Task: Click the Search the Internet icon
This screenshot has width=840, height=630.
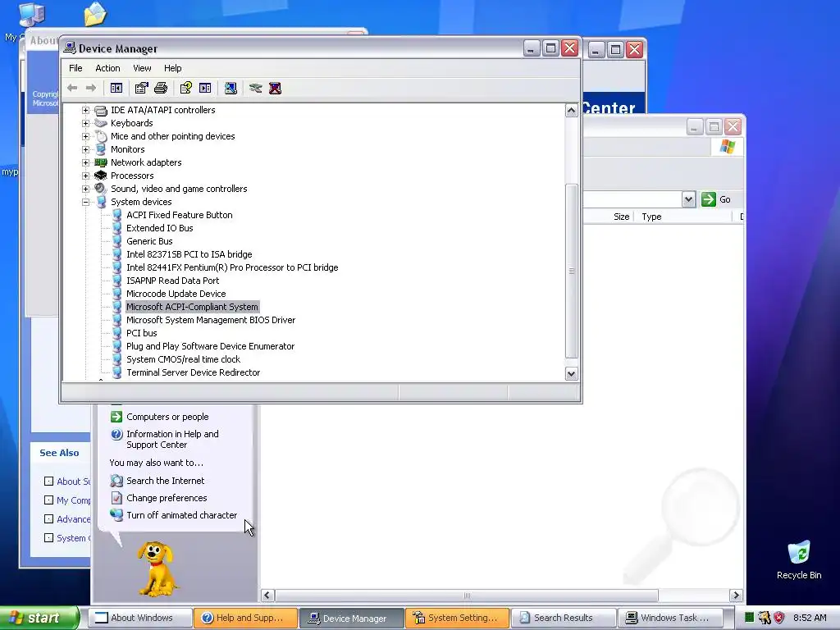Action: 116,481
